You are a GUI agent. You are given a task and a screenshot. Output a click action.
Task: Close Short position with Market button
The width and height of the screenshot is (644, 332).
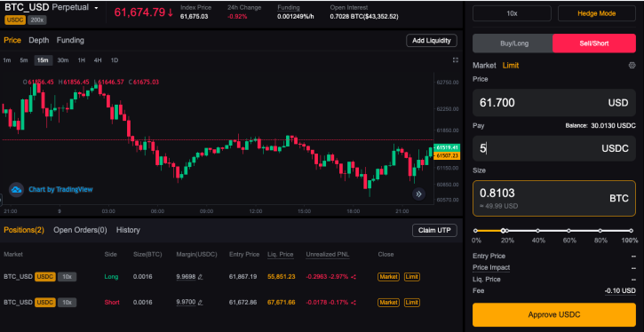388,303
